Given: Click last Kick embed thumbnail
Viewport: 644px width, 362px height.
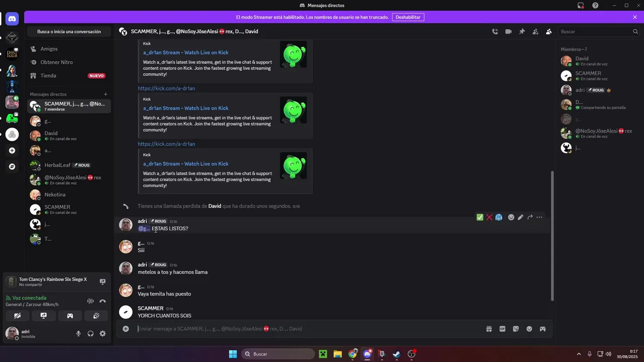Looking at the screenshot, I should point(293,165).
